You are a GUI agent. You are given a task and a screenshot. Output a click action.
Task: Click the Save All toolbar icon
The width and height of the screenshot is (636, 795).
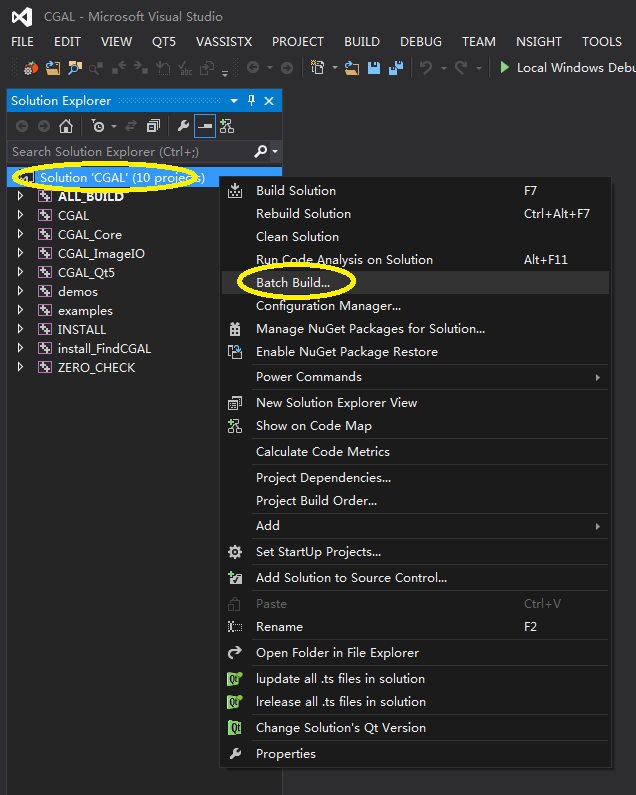click(396, 67)
